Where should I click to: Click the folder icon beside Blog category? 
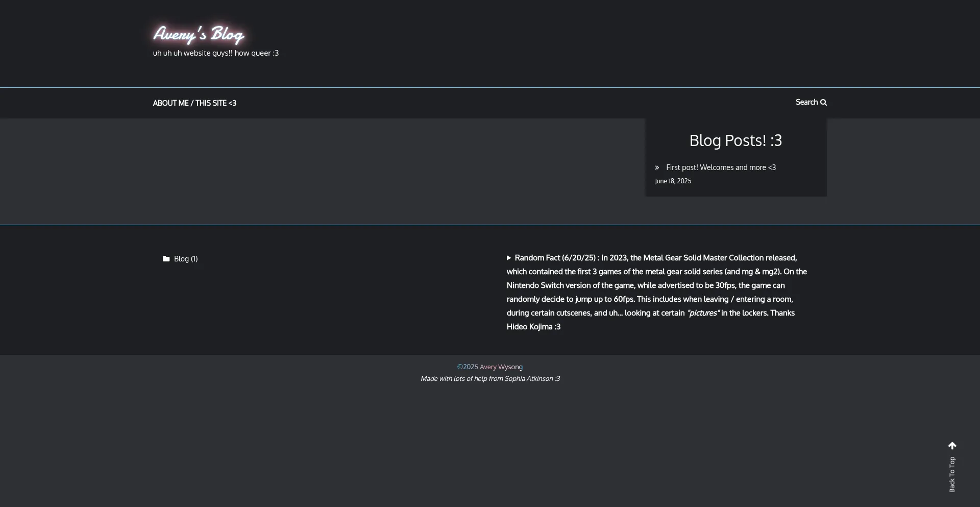click(166, 259)
